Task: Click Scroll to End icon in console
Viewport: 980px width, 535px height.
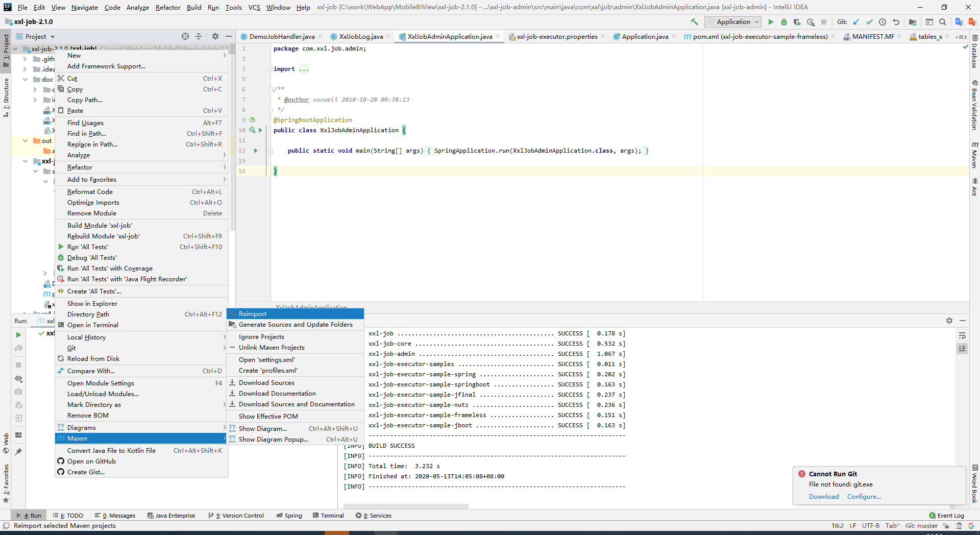Action: coord(962,348)
